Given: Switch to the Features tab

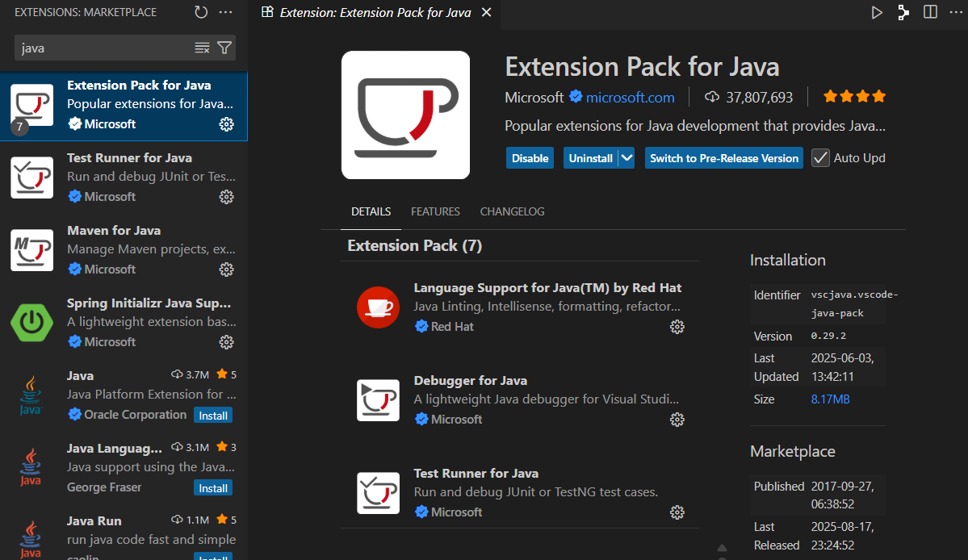Looking at the screenshot, I should 435,211.
